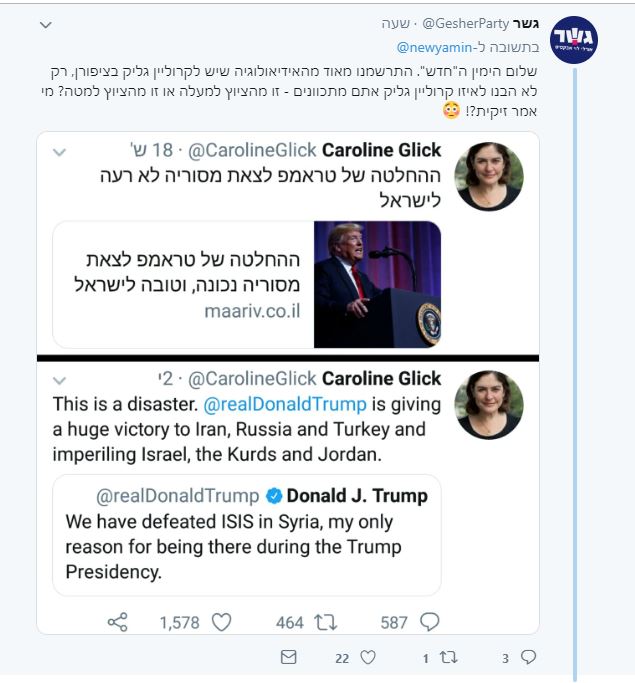
Task: Like the Gesher Party reply tweet
Action: pyautogui.click(x=367, y=658)
